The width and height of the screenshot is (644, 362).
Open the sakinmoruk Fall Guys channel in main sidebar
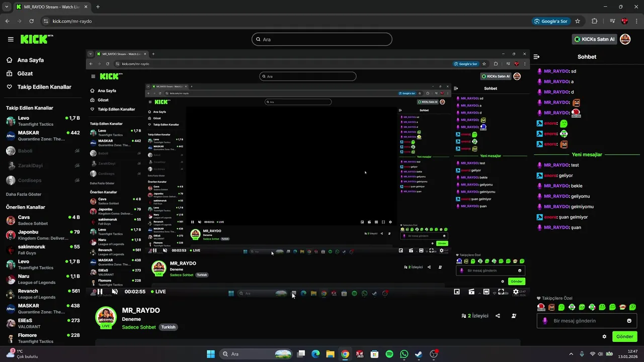click(43, 249)
